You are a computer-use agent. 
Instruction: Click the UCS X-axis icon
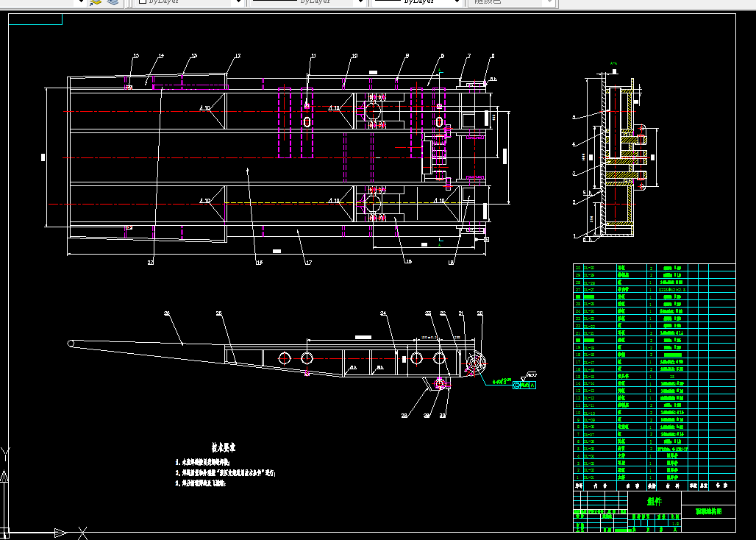(82, 533)
